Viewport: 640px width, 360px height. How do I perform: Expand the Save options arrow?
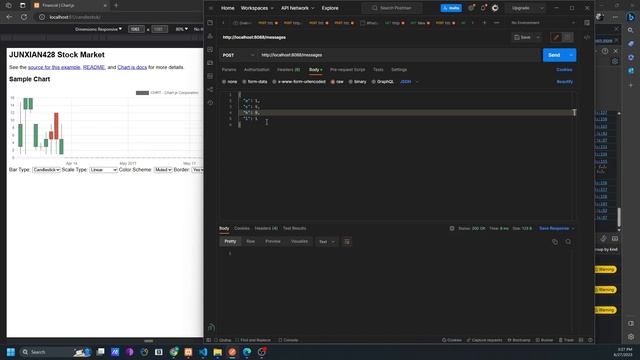point(538,37)
